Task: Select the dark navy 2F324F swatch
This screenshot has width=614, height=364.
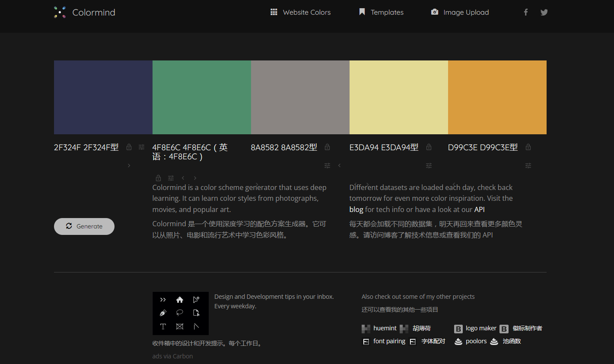Action: point(103,97)
